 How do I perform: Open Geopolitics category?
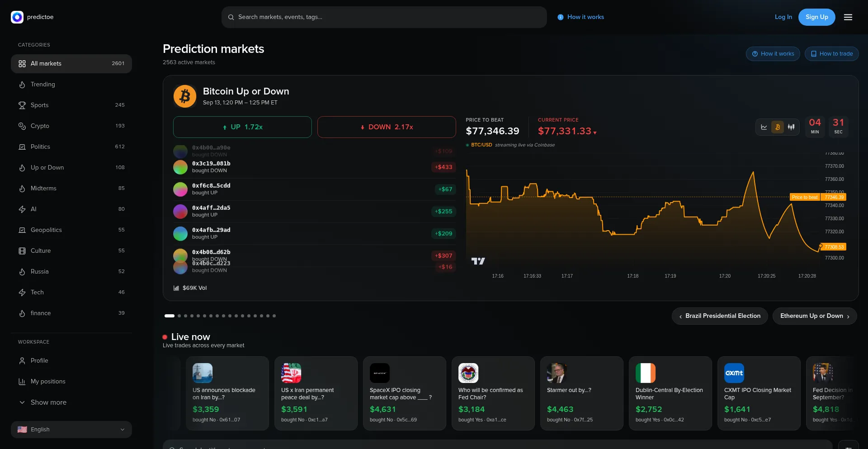[71, 230]
